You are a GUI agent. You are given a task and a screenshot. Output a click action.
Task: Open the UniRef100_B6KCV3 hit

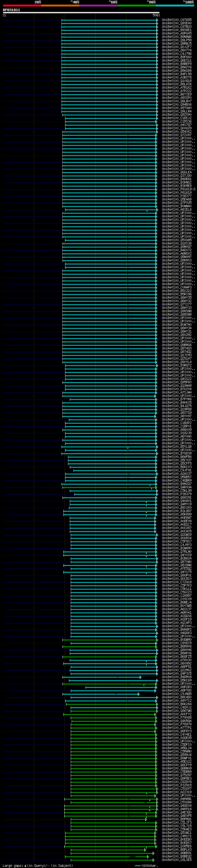click(176, 467)
